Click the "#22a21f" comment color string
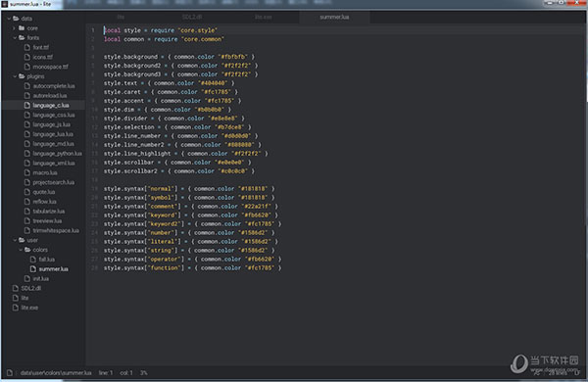Viewport: 588px width, 382px height. tap(257, 207)
